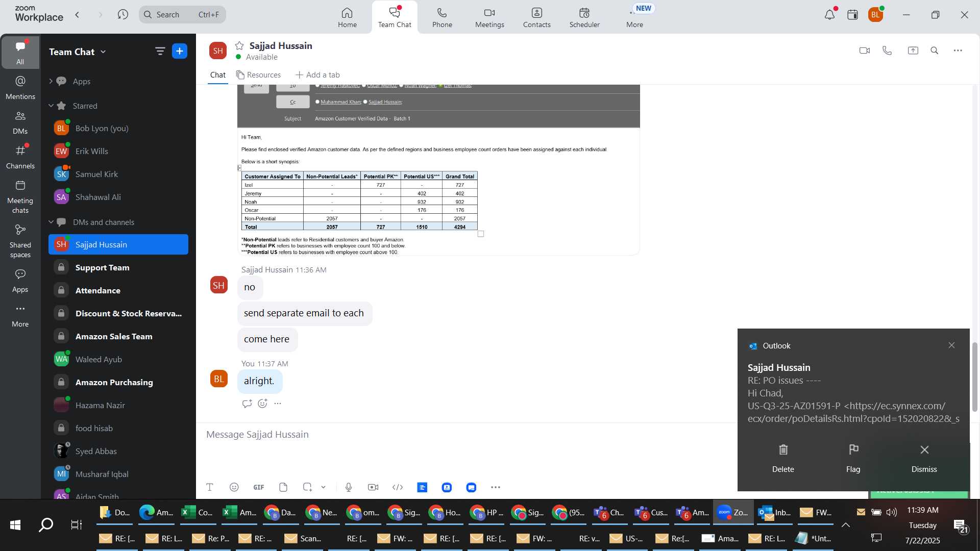Click Add a tab
Screen dimensions: 980x551
coord(317,74)
